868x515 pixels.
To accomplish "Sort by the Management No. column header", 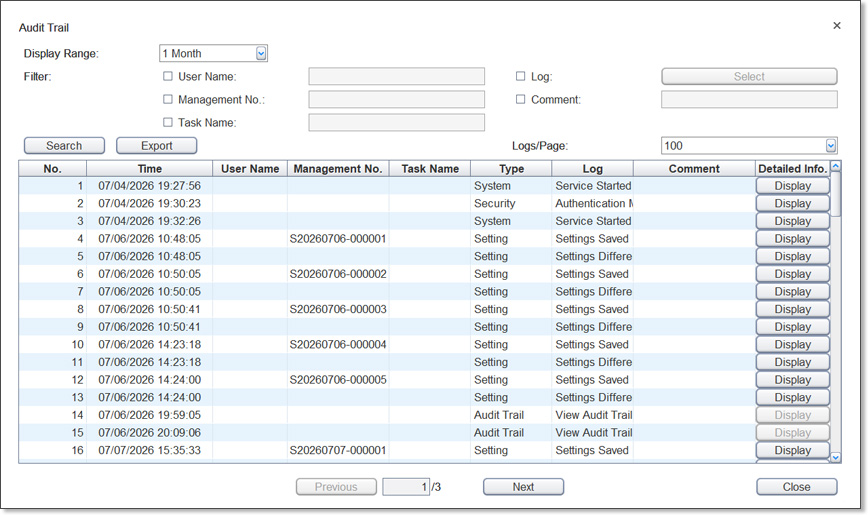I will [338, 169].
